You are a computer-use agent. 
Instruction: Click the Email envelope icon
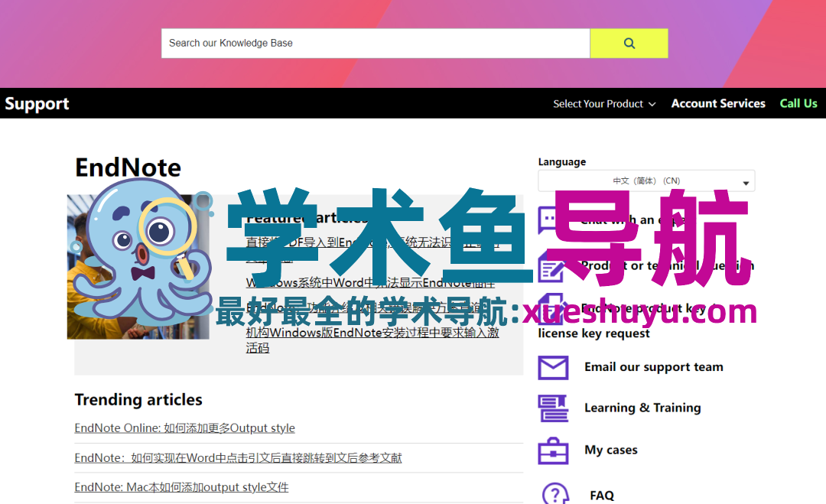click(553, 368)
